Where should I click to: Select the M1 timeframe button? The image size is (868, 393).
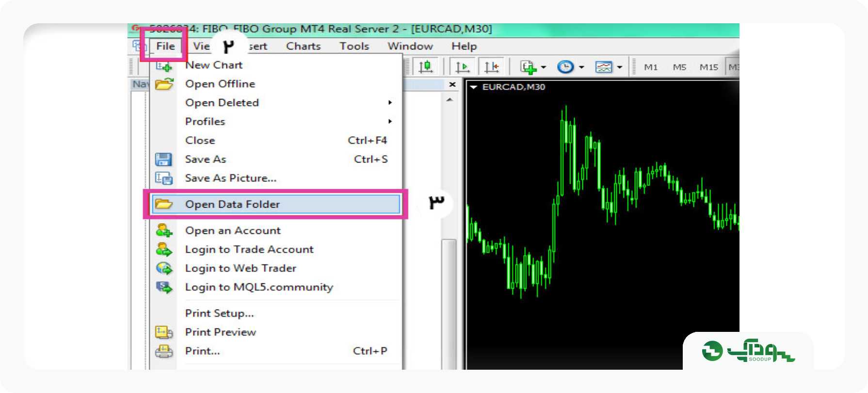coord(651,67)
